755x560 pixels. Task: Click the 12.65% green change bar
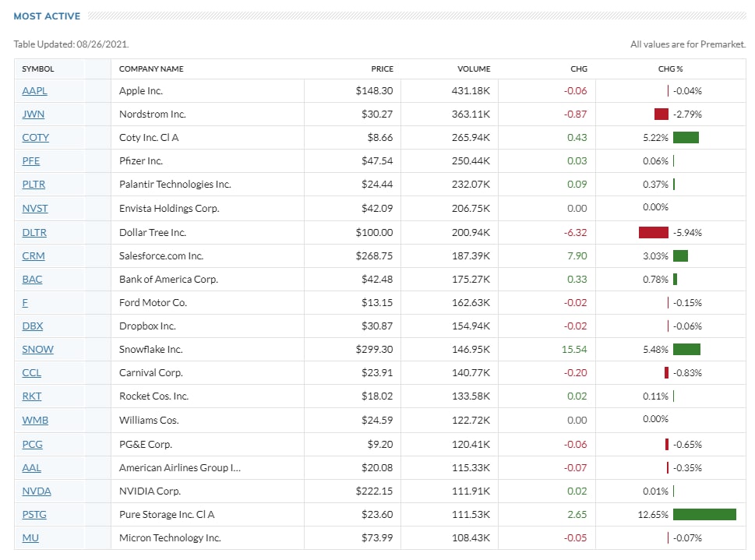(705, 514)
